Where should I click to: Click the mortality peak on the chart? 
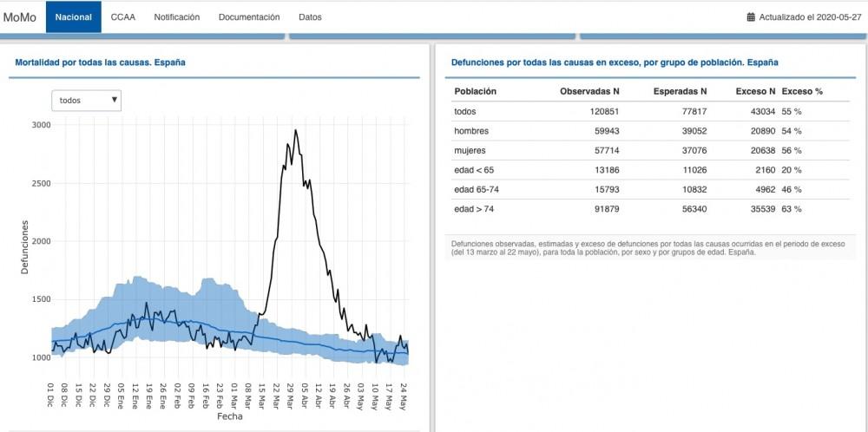click(295, 131)
